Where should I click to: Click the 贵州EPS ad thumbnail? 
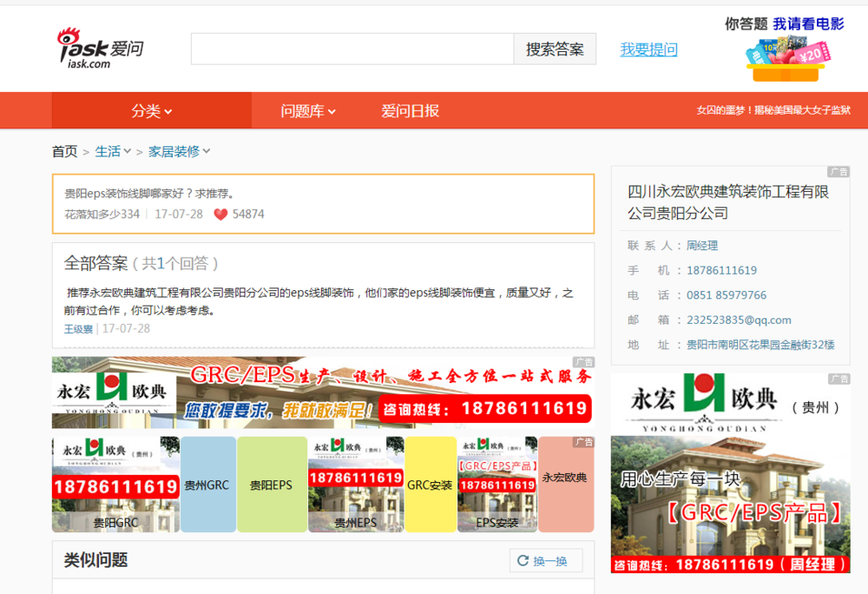(356, 485)
